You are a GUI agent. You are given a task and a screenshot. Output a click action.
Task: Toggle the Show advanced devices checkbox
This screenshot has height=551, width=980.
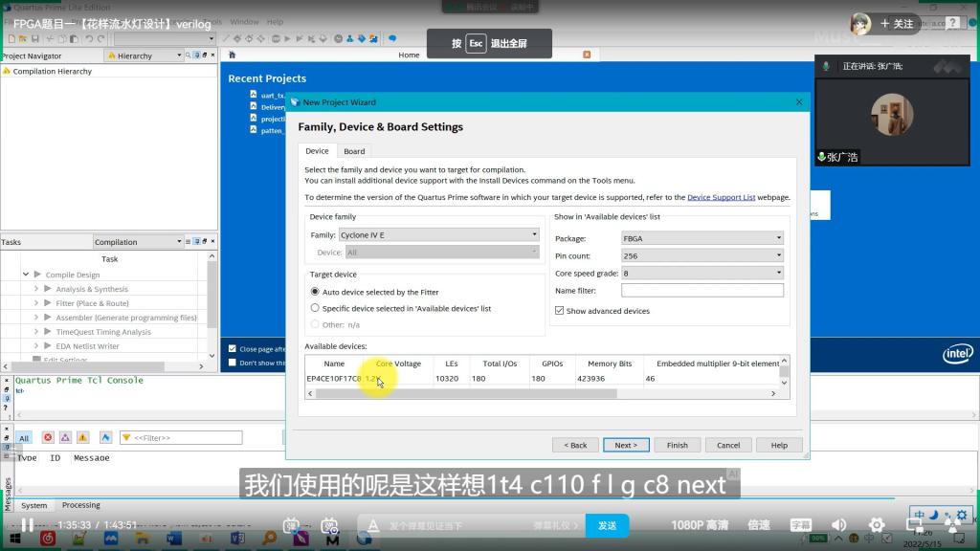click(x=560, y=311)
